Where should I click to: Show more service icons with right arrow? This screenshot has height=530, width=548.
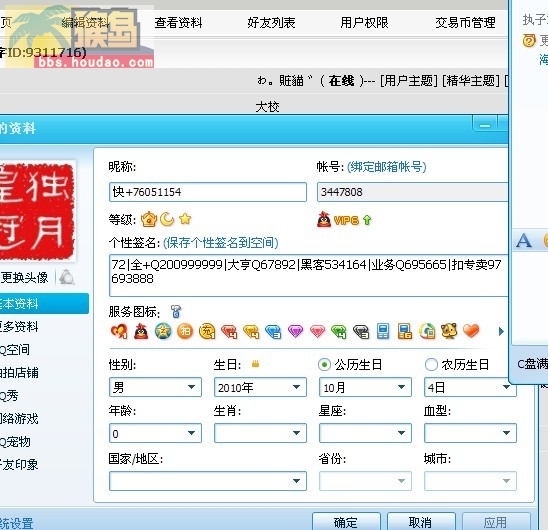click(501, 331)
